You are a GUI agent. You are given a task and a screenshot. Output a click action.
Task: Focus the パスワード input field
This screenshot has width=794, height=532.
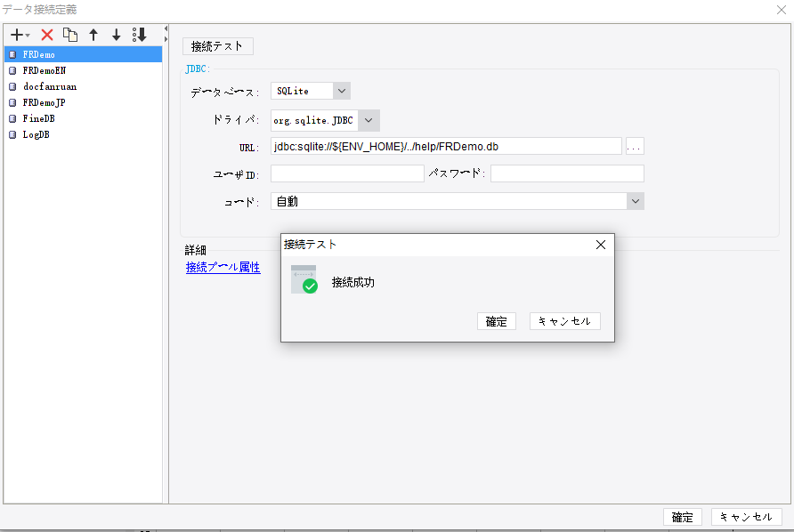(567, 173)
